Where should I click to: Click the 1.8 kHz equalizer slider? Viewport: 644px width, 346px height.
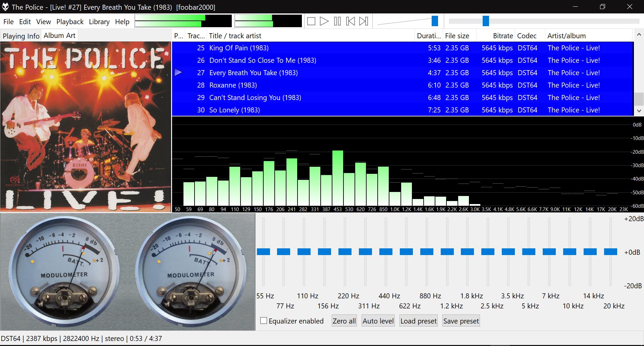(x=468, y=252)
